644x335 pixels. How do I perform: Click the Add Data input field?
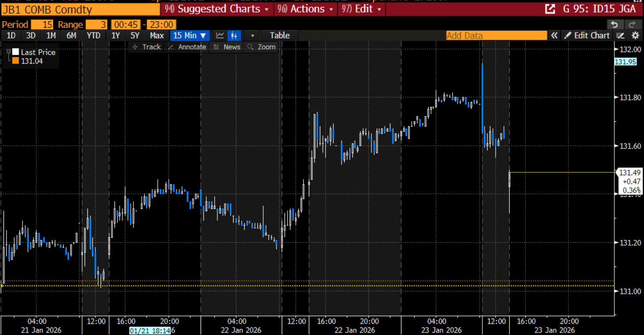[496, 36]
